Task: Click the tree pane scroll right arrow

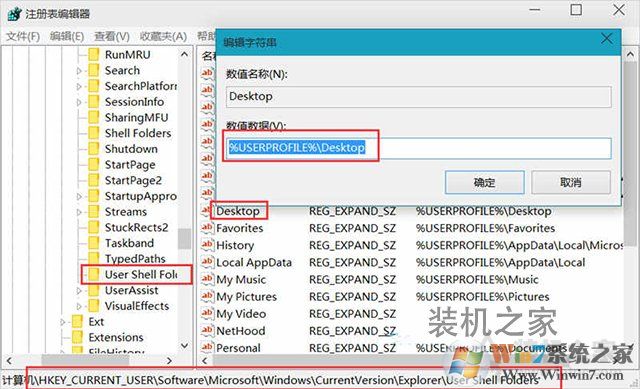Action: tap(169, 360)
